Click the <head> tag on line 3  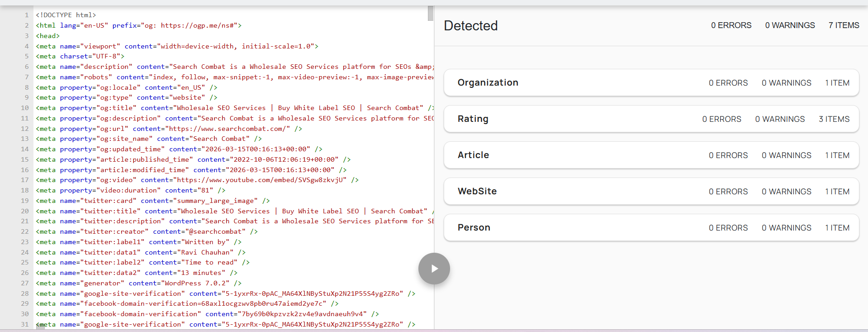(48, 36)
